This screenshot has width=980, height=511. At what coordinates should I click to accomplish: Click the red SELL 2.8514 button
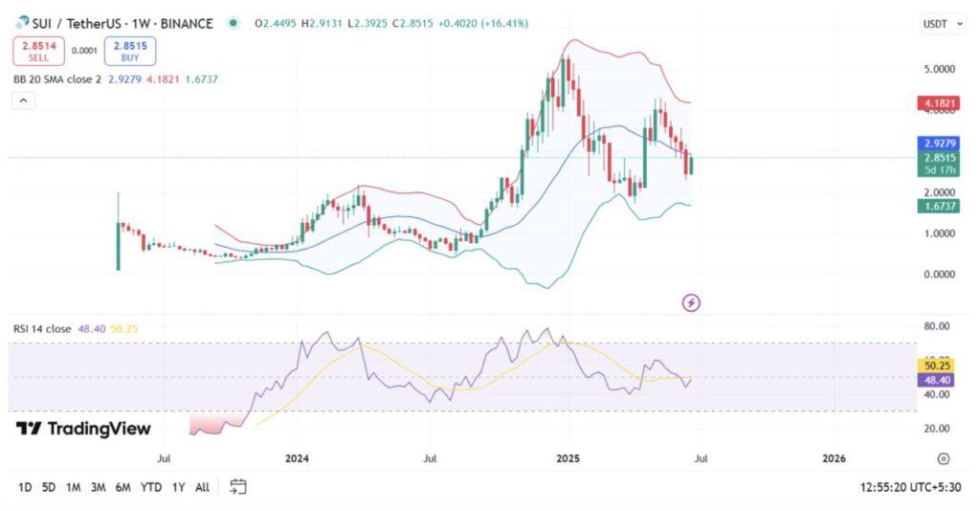point(38,52)
